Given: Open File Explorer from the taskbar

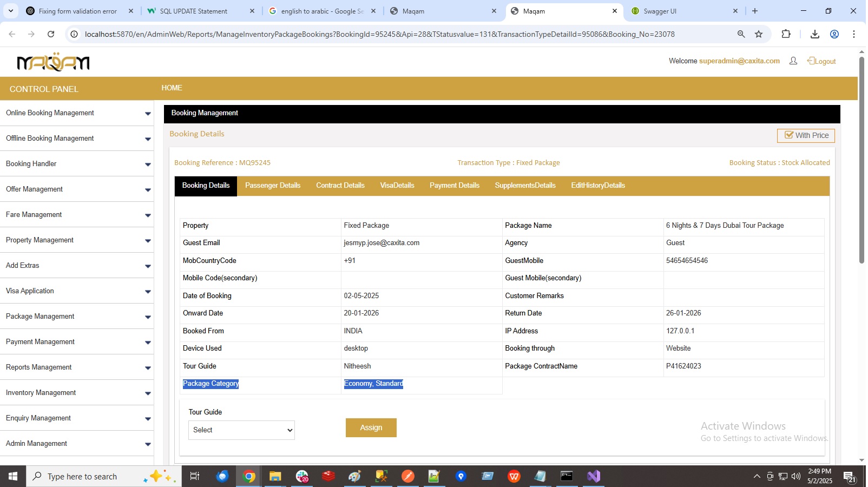Looking at the screenshot, I should click(x=275, y=476).
